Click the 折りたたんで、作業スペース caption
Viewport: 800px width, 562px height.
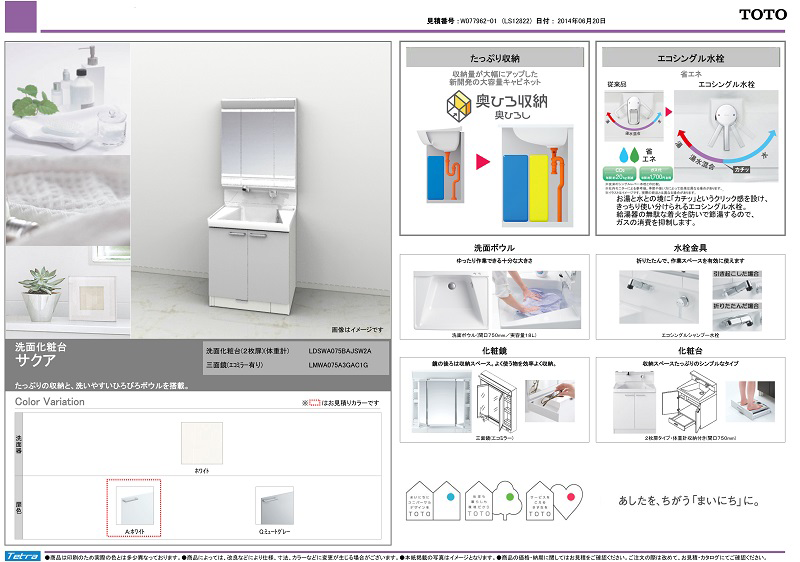click(x=690, y=261)
